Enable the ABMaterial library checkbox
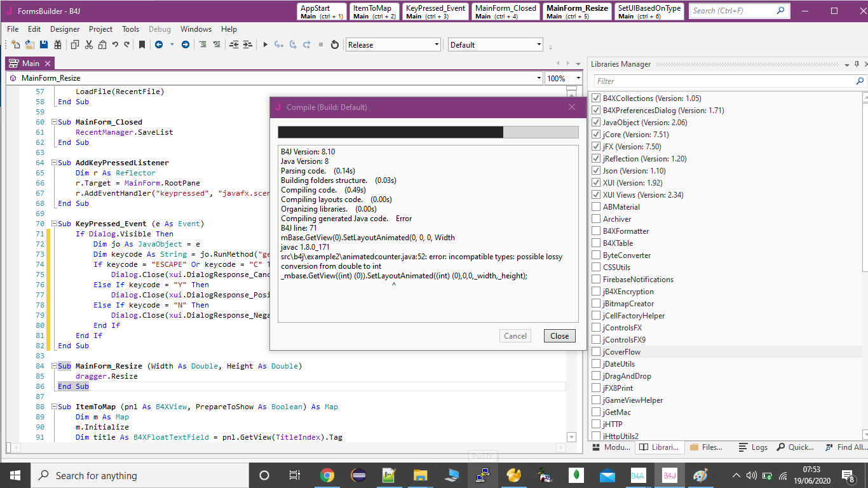 [x=596, y=207]
